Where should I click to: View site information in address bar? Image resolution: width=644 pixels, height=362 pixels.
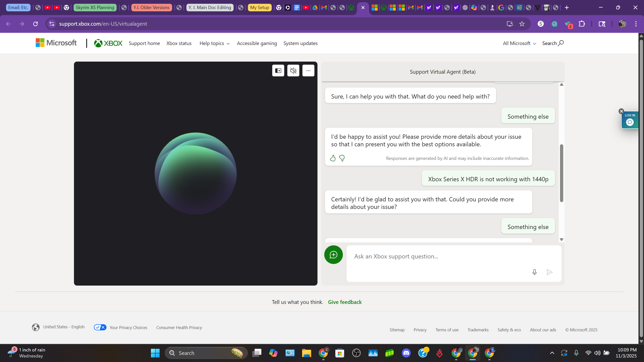(52, 24)
